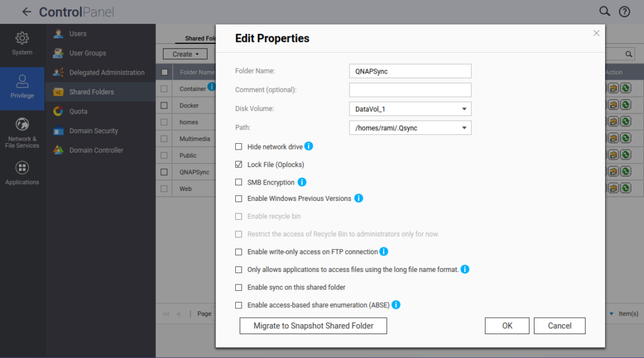Viewport: 644px width, 358px height.
Task: Toggle the Lock File (Oplocks) checkbox
Action: (x=238, y=165)
